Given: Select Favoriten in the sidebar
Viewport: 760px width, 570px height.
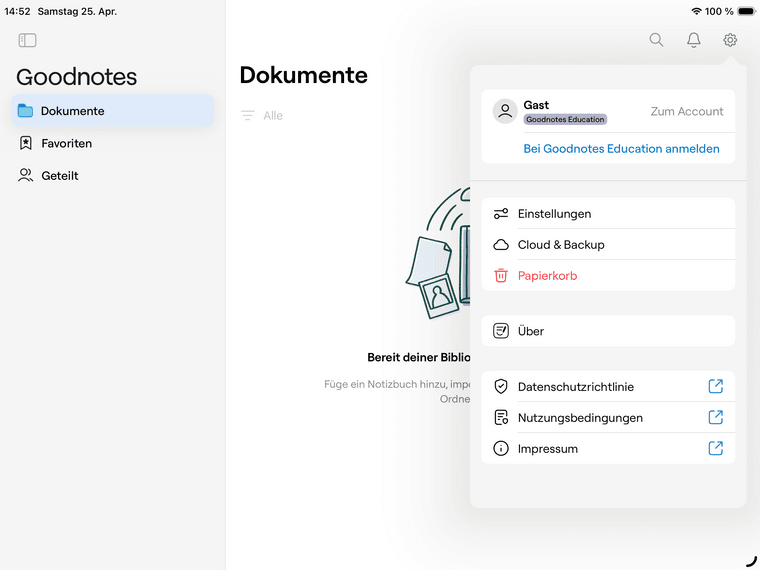Looking at the screenshot, I should tap(66, 143).
